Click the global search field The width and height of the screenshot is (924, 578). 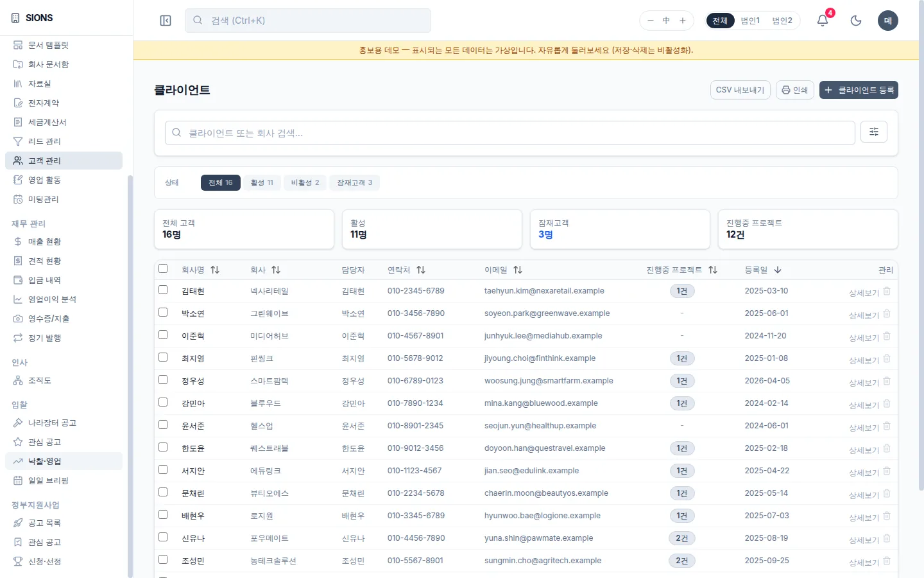[308, 21]
